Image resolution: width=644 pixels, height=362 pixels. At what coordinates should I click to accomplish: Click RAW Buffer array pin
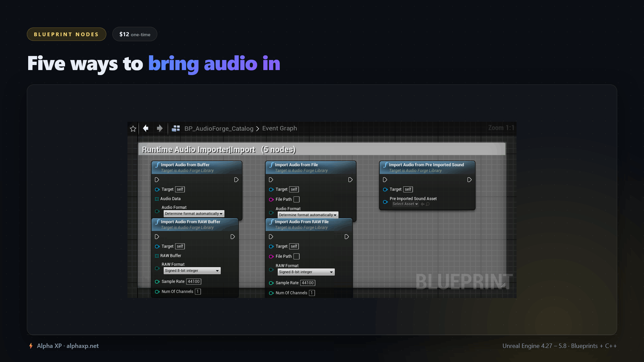click(x=157, y=256)
